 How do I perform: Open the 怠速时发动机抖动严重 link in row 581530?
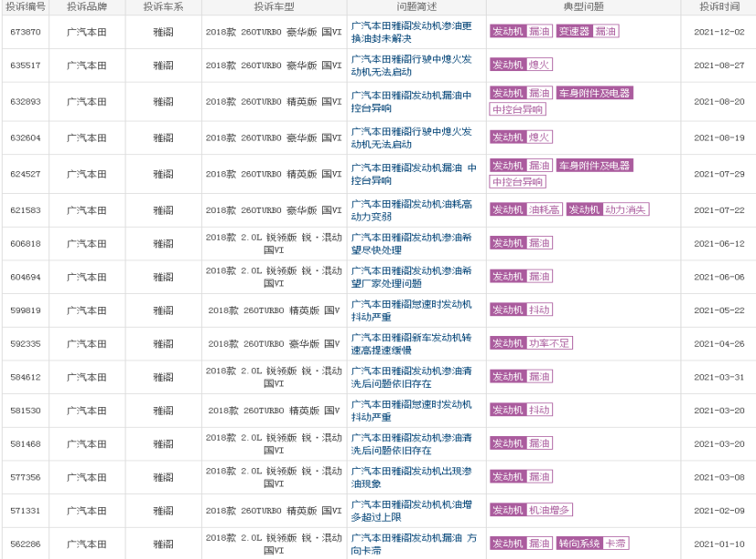pos(411,411)
